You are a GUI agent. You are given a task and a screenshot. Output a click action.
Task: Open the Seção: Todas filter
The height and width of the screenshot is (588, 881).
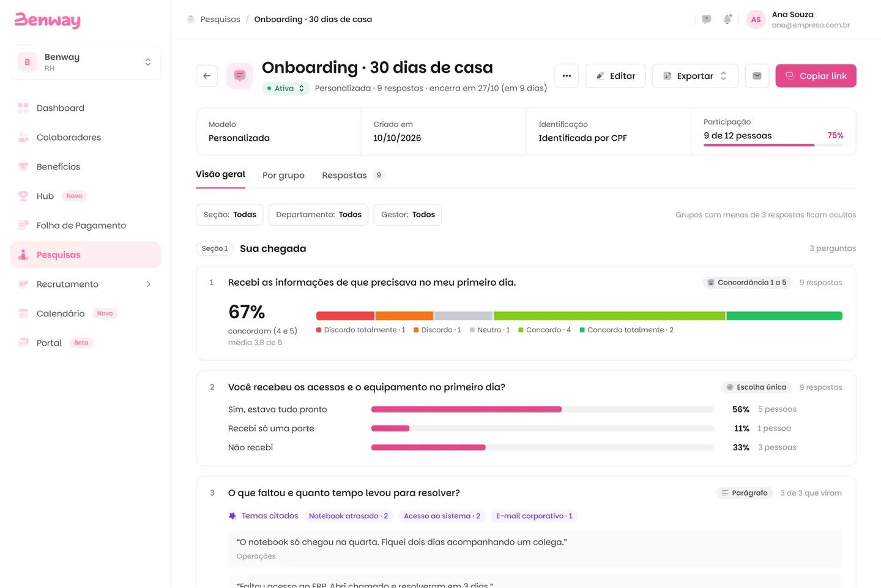pos(230,215)
